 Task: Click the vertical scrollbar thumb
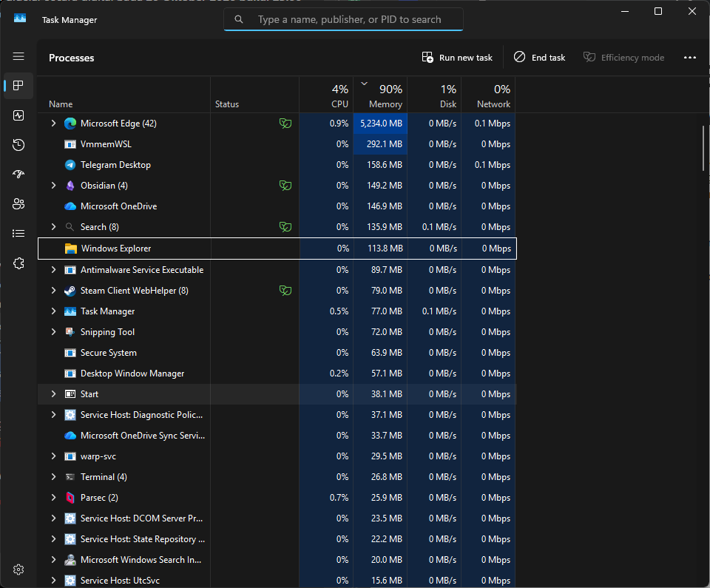coord(703,148)
